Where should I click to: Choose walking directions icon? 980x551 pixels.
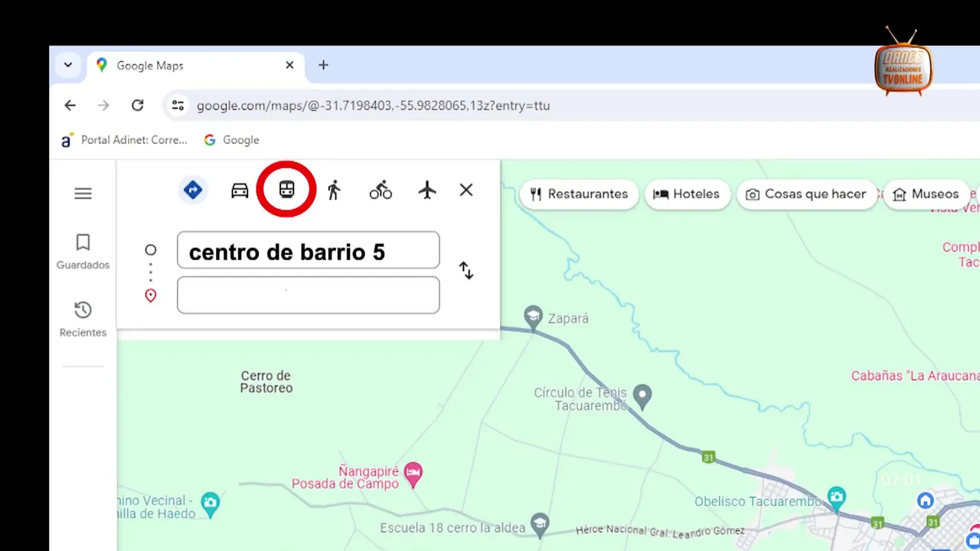pos(334,191)
